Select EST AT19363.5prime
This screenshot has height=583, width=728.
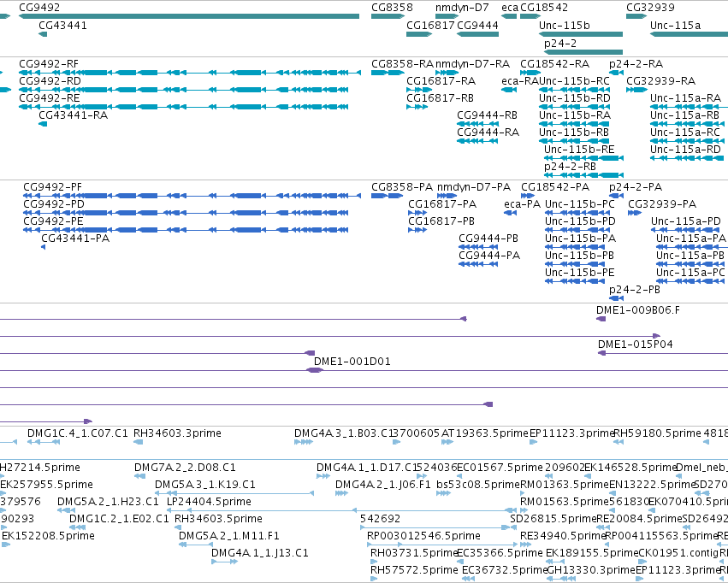click(x=485, y=433)
